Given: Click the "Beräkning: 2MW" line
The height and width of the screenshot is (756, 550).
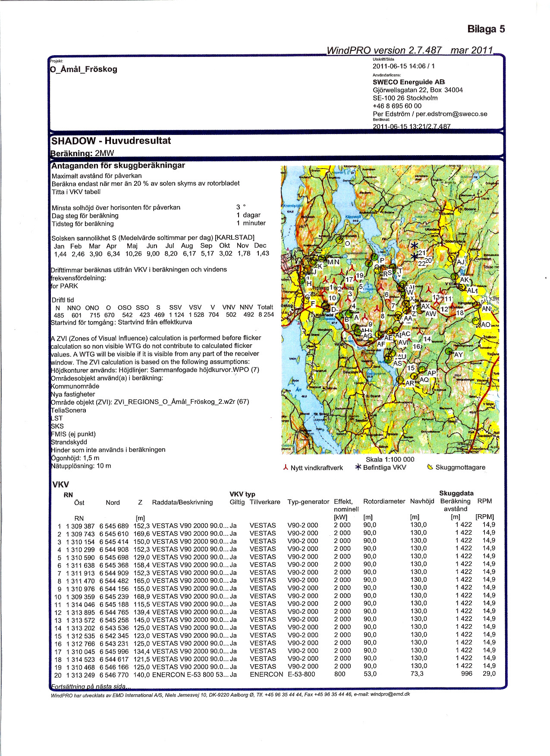Looking at the screenshot, I should pos(82,153).
